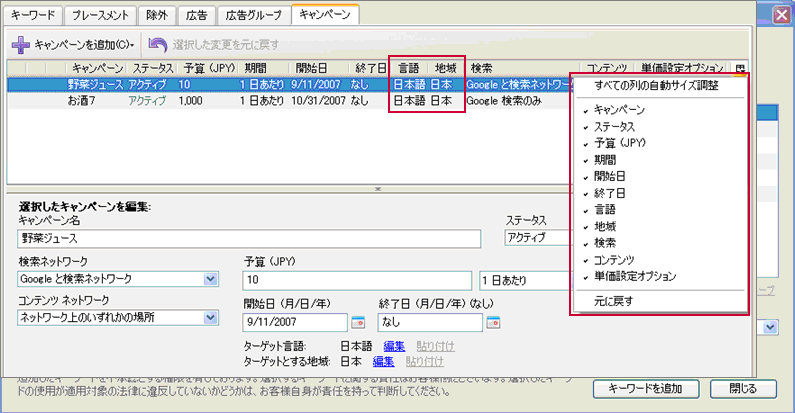Screen dimensions: 795x413
Task: Click the キャンペーン名 input field
Action: [249, 238]
